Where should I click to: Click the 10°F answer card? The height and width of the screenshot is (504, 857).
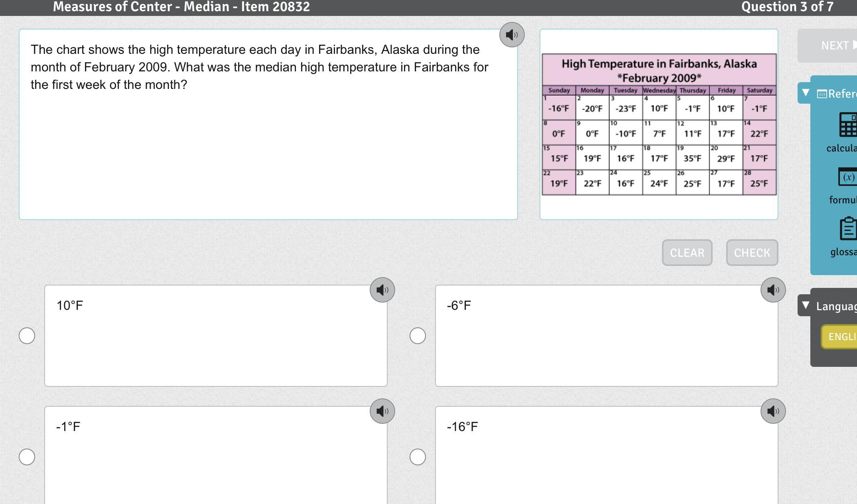[x=215, y=336]
